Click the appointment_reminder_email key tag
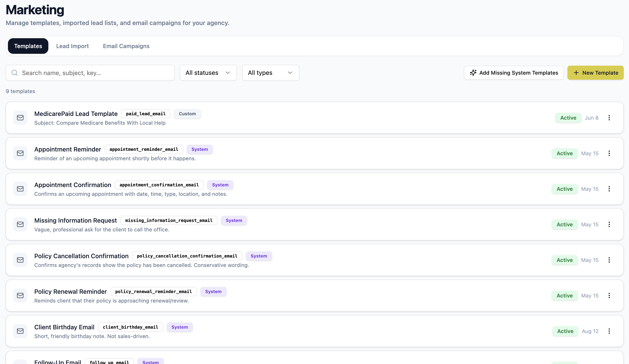The image size is (629, 364). coord(144,149)
